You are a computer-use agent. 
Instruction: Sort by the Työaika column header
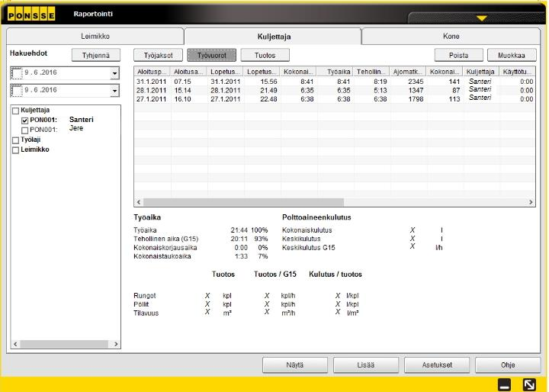pos(335,72)
